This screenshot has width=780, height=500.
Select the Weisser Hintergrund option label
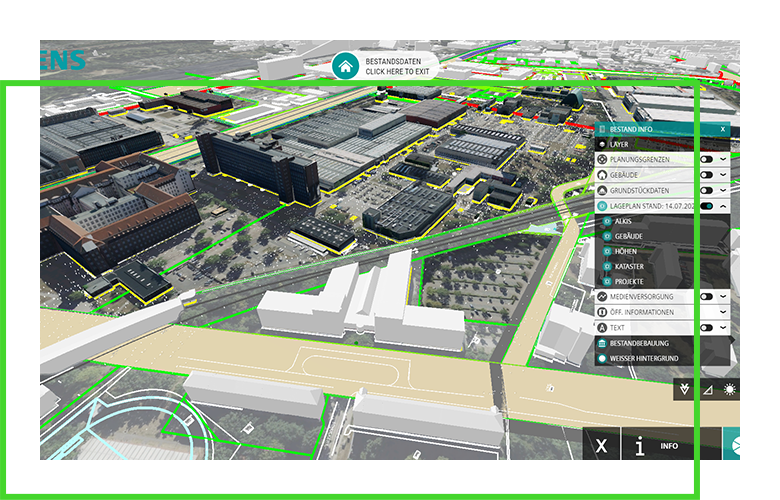coord(644,358)
